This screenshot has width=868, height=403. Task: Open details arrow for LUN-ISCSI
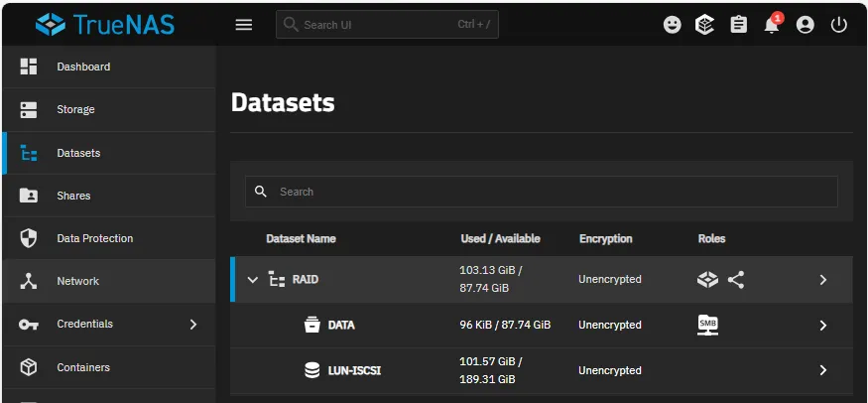tap(822, 370)
